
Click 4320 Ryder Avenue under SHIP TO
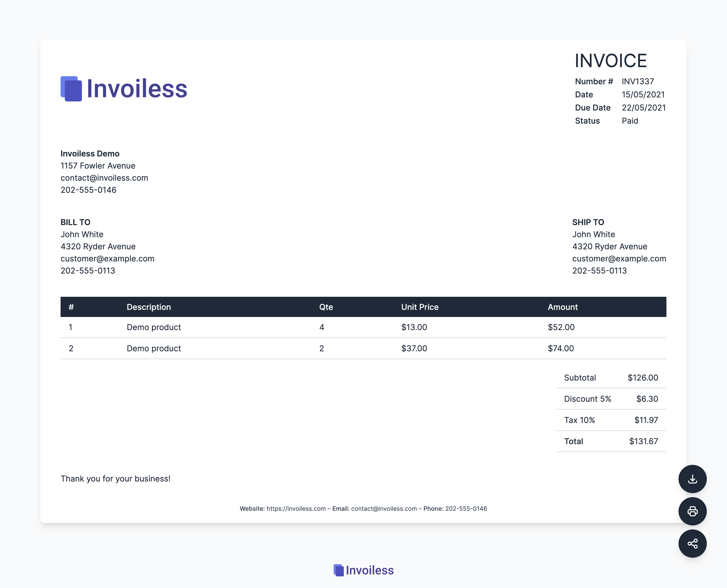pyautogui.click(x=610, y=247)
